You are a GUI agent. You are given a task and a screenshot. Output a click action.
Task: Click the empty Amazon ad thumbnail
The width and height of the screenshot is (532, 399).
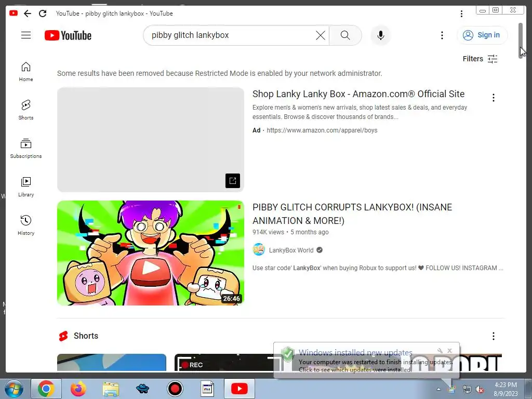pos(150,139)
